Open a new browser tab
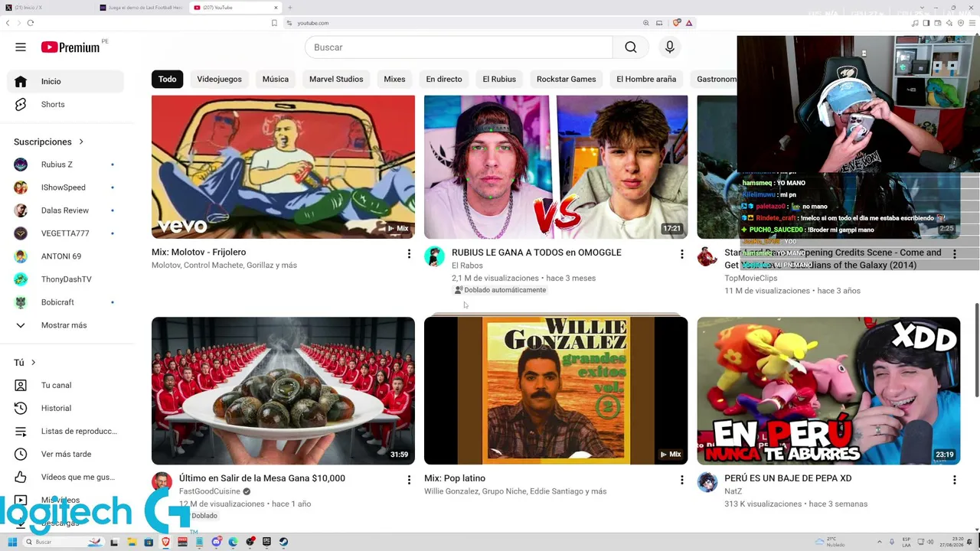This screenshot has height=551, width=980. (289, 8)
